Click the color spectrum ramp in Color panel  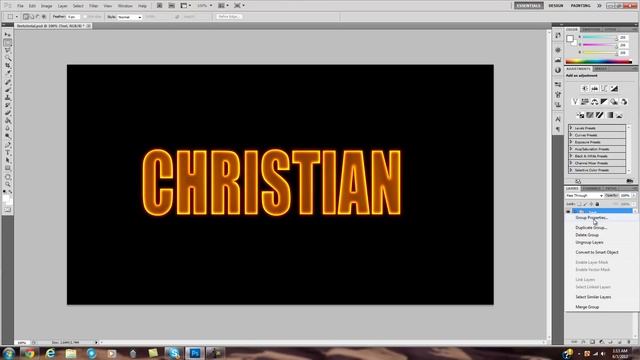[598, 62]
